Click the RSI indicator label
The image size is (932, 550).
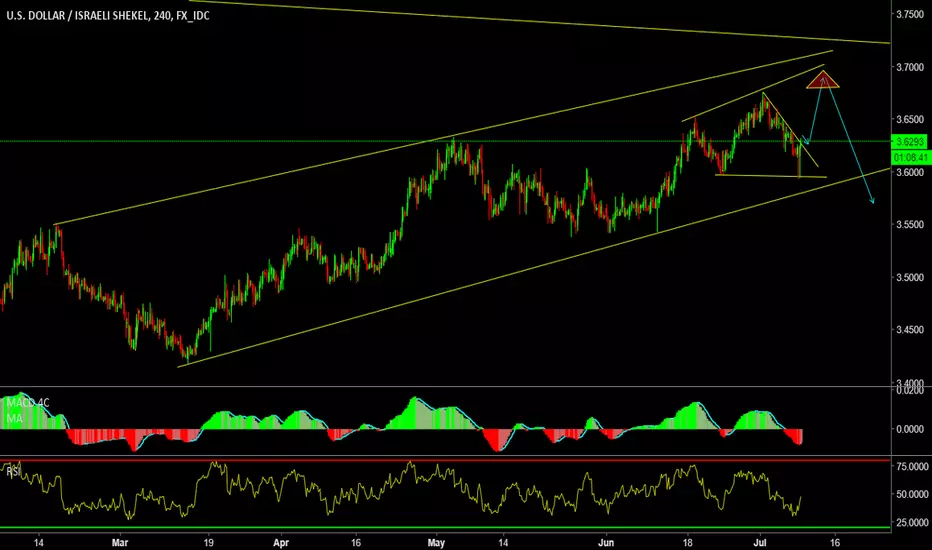tap(13, 472)
